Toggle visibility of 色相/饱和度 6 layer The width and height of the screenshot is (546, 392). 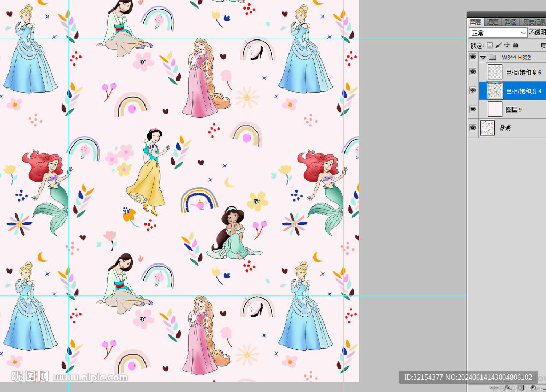[473, 72]
